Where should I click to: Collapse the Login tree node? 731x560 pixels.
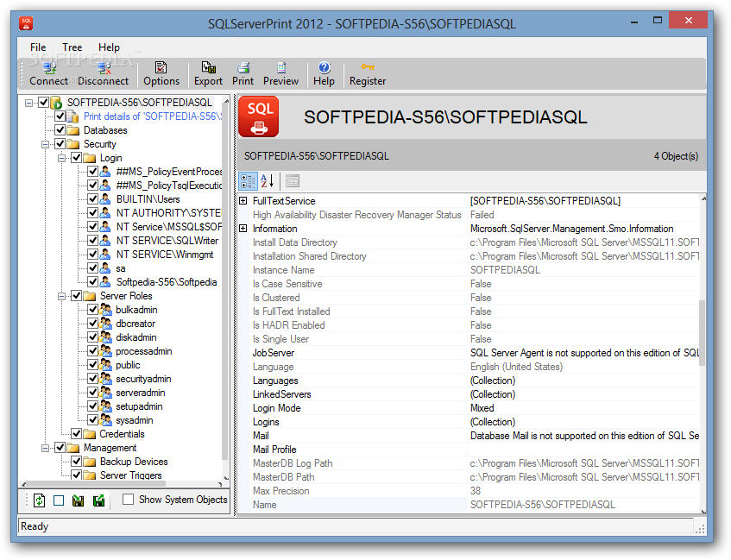click(x=61, y=158)
